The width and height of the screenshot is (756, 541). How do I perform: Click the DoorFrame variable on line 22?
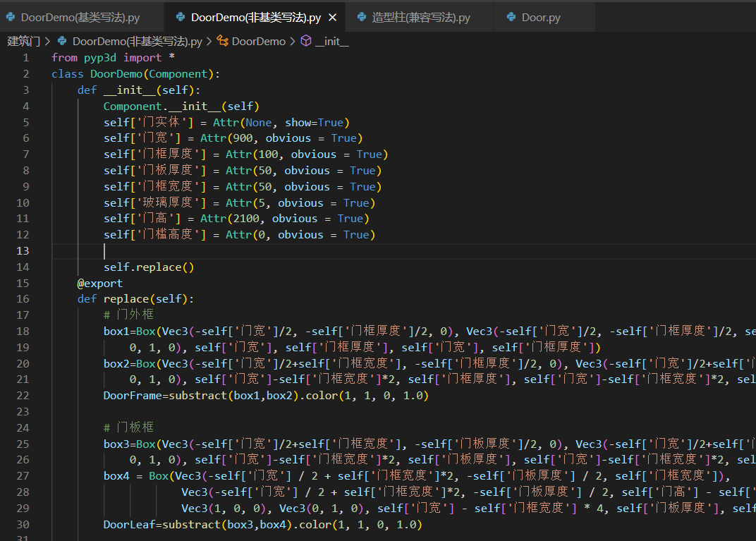point(133,396)
